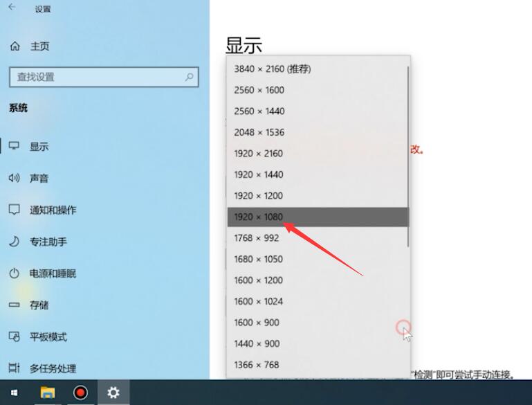The height and width of the screenshot is (405, 532).
Task: Set resolution to 1440 × 900
Action: pyautogui.click(x=318, y=343)
